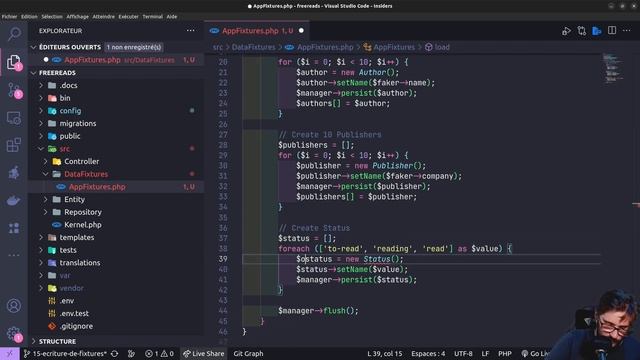
Task: Open the Search view in activity bar
Action: 14,34
